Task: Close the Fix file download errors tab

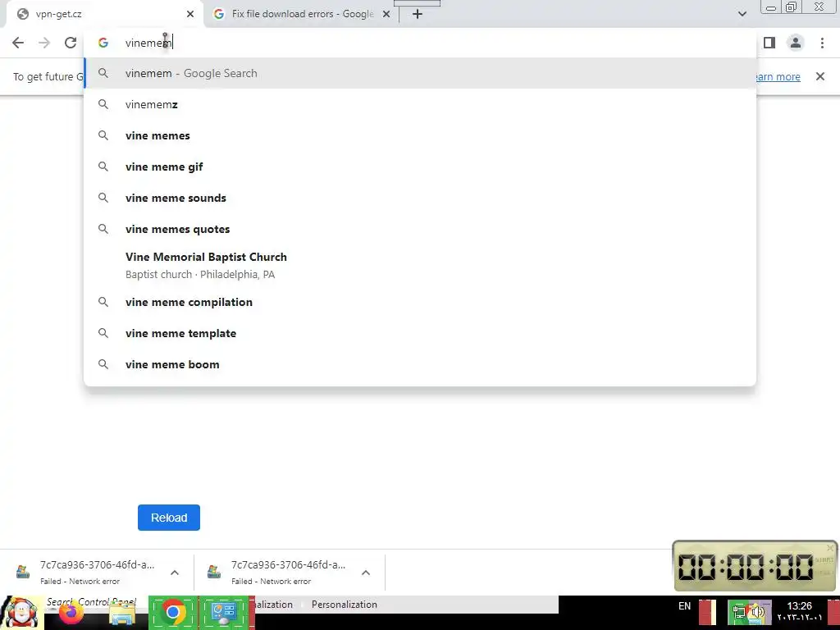Action: [x=386, y=14]
